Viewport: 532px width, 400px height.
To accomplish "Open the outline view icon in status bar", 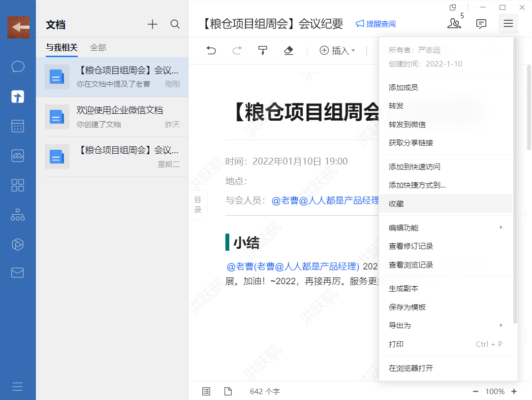I will click(x=206, y=391).
